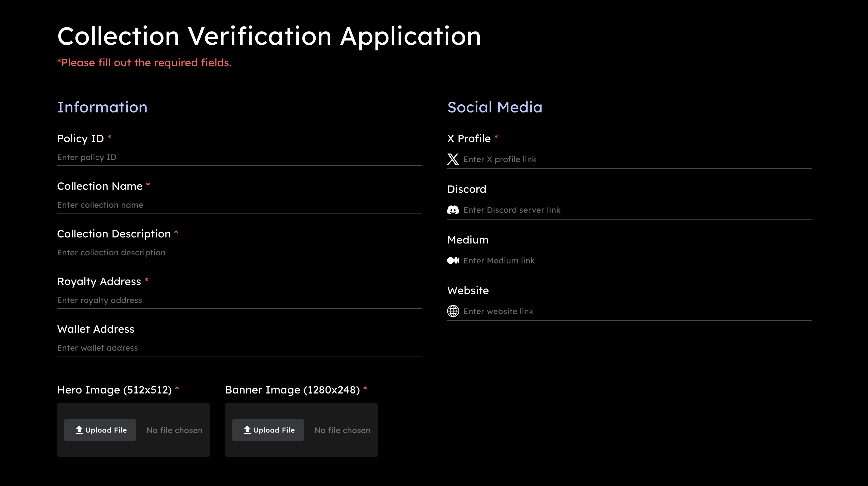Click the Social Media section heading
This screenshot has height=486, width=868.
pos(495,107)
